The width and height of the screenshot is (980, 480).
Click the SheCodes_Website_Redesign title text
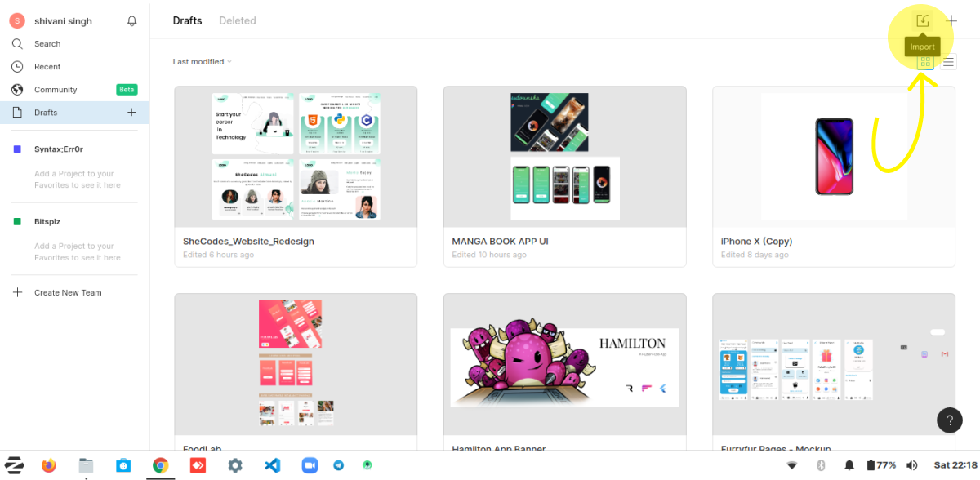pyautogui.click(x=248, y=242)
